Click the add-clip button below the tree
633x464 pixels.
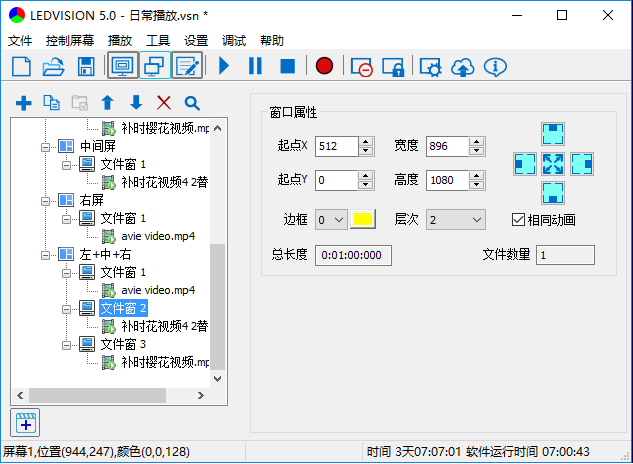pyautogui.click(x=24, y=422)
